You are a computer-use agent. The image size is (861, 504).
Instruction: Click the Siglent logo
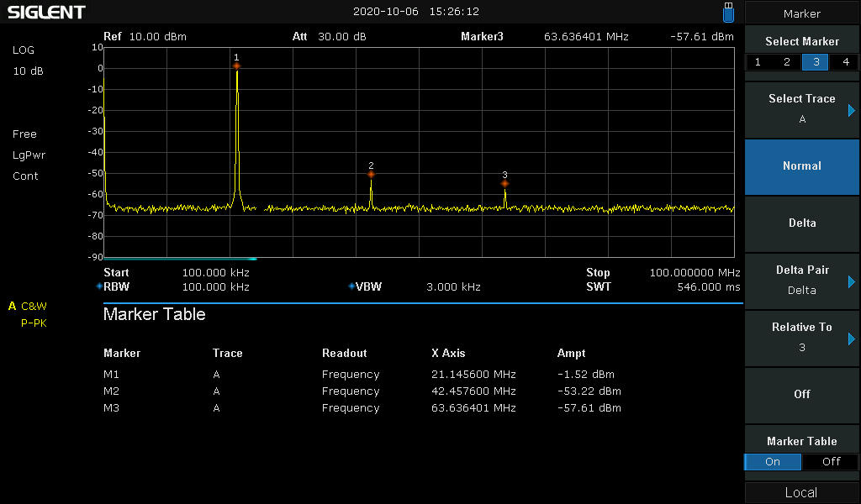(x=46, y=13)
